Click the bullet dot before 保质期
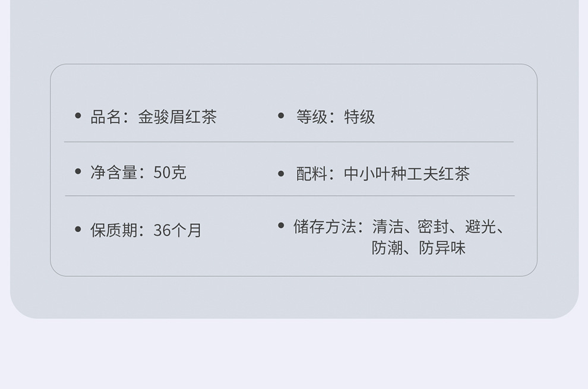 click(78, 229)
